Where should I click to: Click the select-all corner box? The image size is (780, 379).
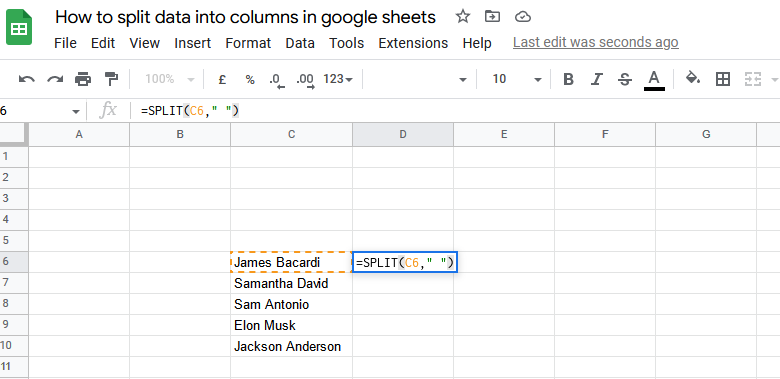[14, 134]
